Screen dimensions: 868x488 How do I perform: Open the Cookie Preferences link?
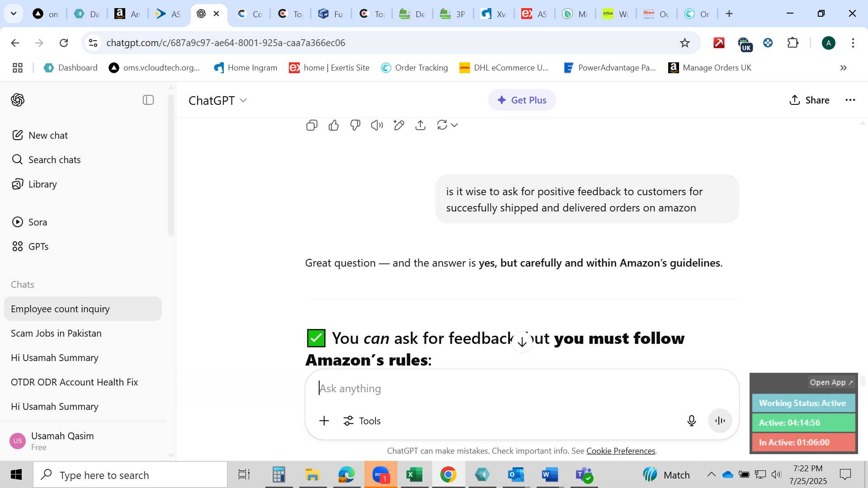(x=621, y=450)
